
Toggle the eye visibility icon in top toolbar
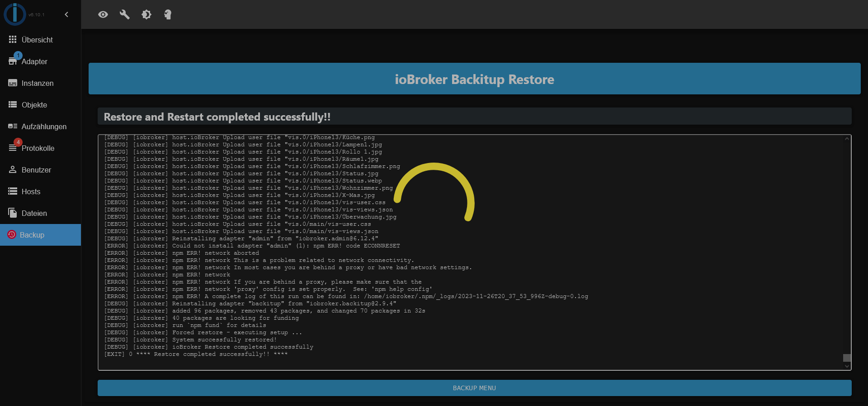(103, 14)
